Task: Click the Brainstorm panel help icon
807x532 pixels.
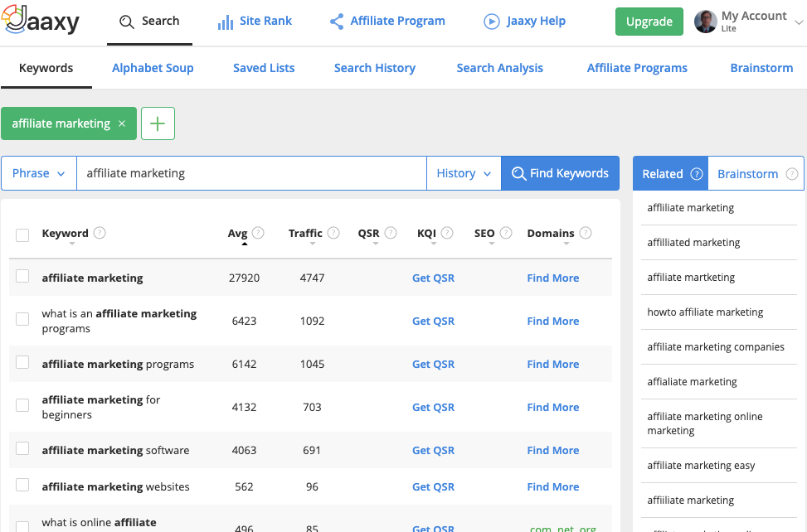Action: (x=792, y=174)
